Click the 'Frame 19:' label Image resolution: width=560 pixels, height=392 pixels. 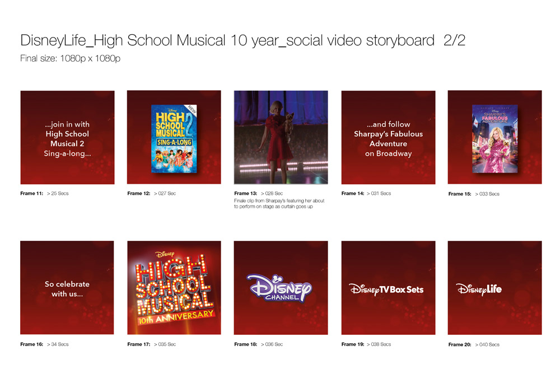tap(352, 344)
